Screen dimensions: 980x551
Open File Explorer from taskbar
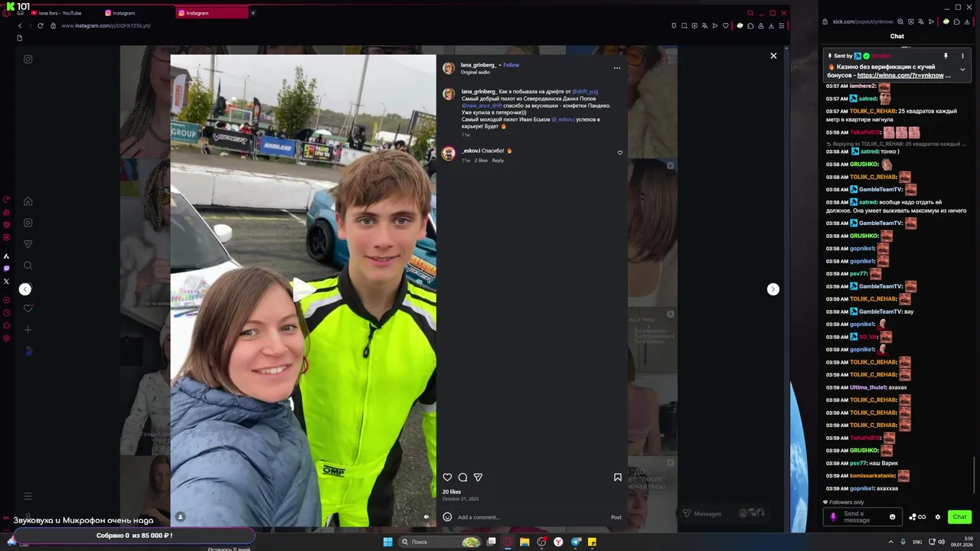(524, 542)
